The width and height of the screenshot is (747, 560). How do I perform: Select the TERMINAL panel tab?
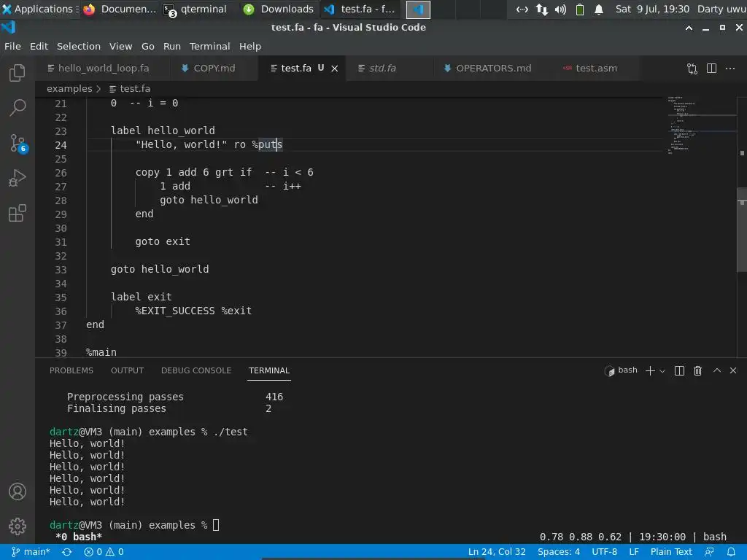[269, 370]
